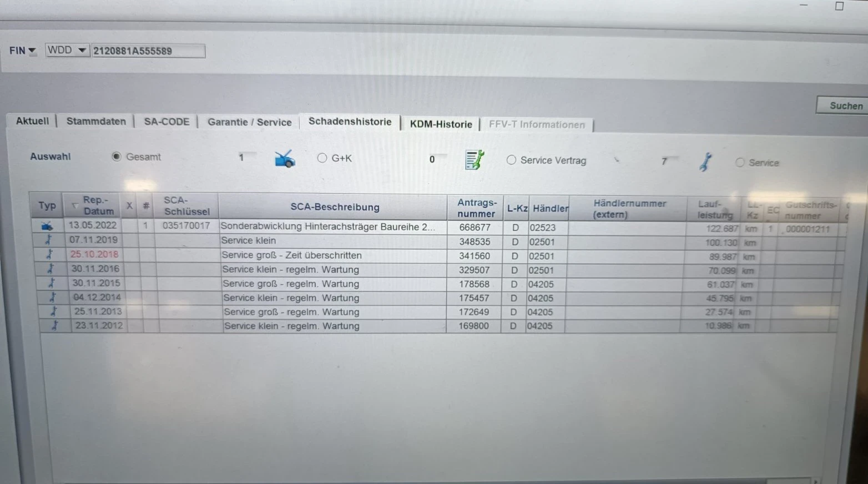The width and height of the screenshot is (868, 484).
Task: Switch to the Stammdaten tab
Action: click(x=96, y=121)
